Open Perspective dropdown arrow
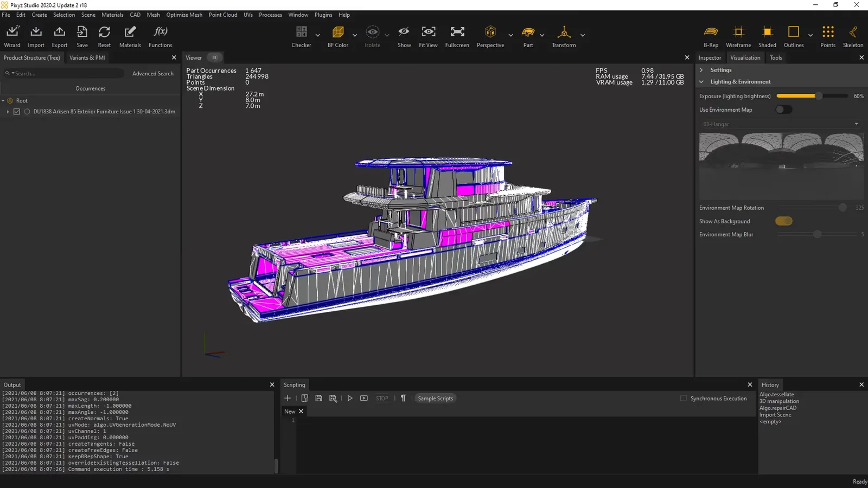The width and height of the screenshot is (868, 488). pyautogui.click(x=510, y=35)
